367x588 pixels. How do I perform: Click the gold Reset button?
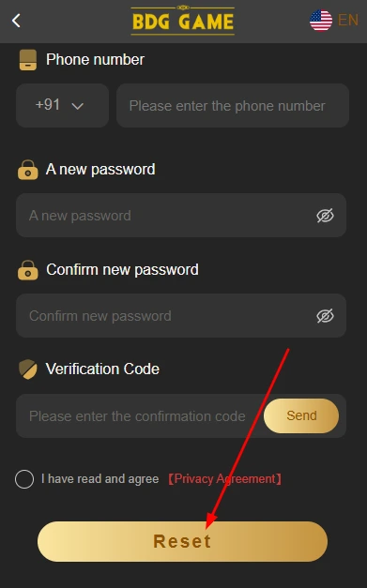[182, 541]
